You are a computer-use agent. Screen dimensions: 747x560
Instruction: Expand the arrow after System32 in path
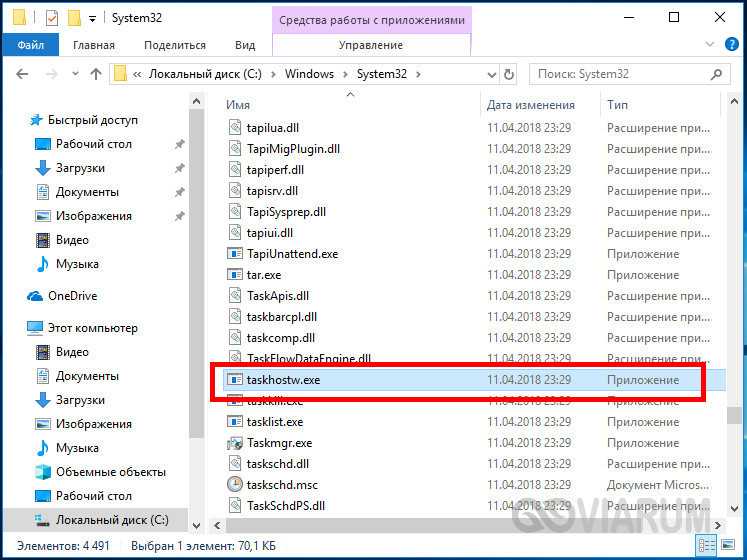point(418,74)
